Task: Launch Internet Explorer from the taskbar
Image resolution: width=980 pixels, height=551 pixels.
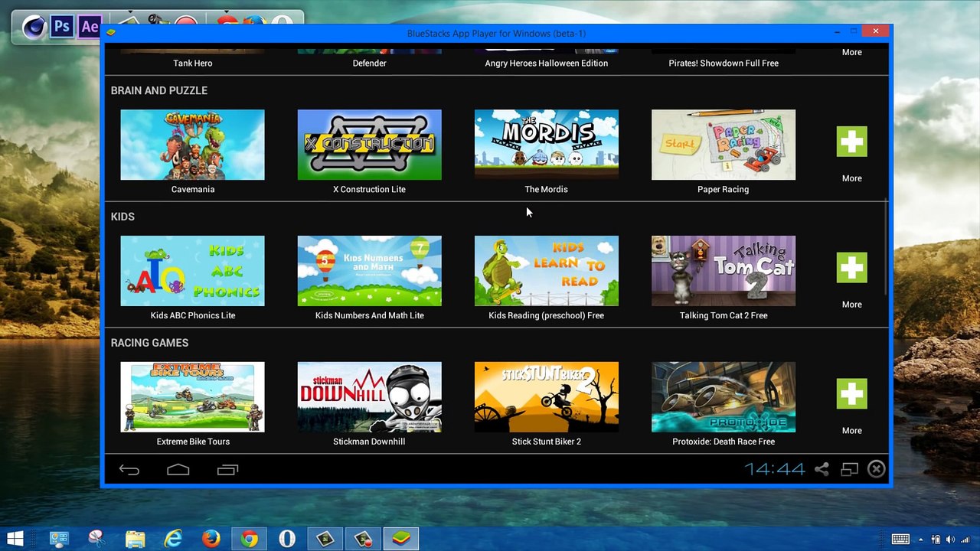Action: pyautogui.click(x=173, y=539)
